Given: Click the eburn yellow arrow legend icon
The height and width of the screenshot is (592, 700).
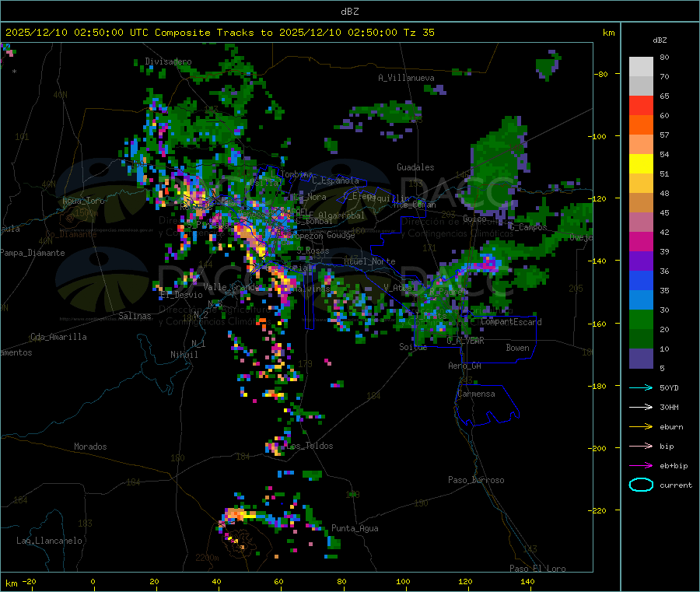Looking at the screenshot, I should click(641, 427).
